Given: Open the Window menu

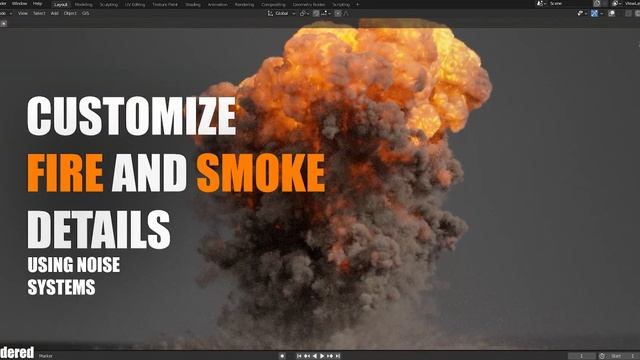Looking at the screenshot, I should pyautogui.click(x=19, y=3).
